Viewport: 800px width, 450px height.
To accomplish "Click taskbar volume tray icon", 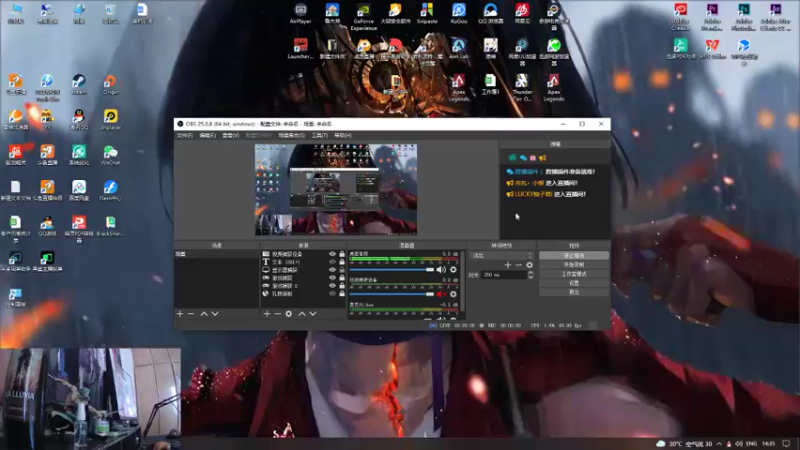I will coord(739,444).
